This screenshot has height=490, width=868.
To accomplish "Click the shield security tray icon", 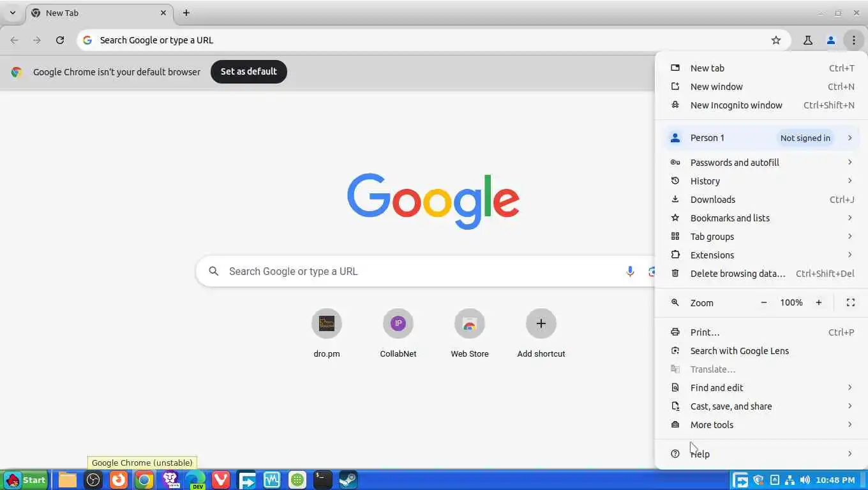I will tap(758, 480).
